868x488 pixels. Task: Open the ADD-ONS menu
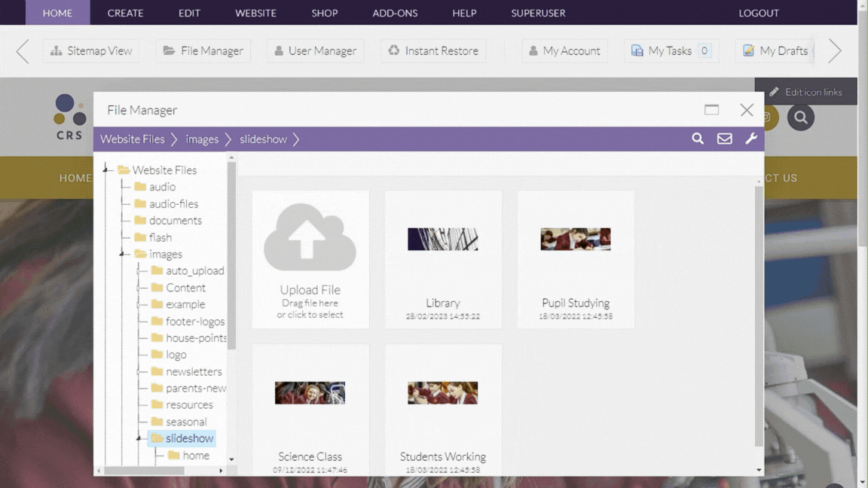coord(394,13)
